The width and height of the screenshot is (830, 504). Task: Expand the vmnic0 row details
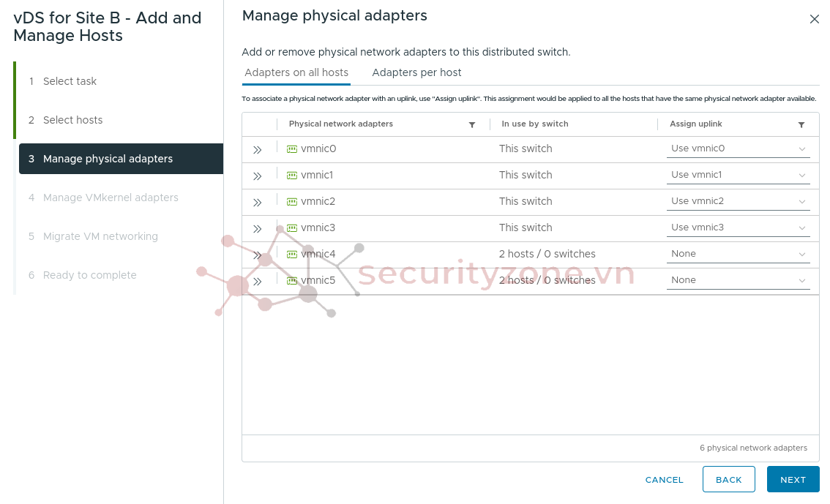click(x=258, y=150)
